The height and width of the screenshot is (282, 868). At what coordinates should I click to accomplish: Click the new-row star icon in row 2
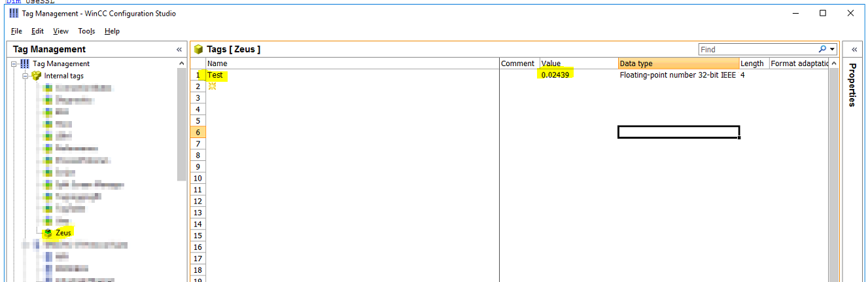[x=212, y=86]
